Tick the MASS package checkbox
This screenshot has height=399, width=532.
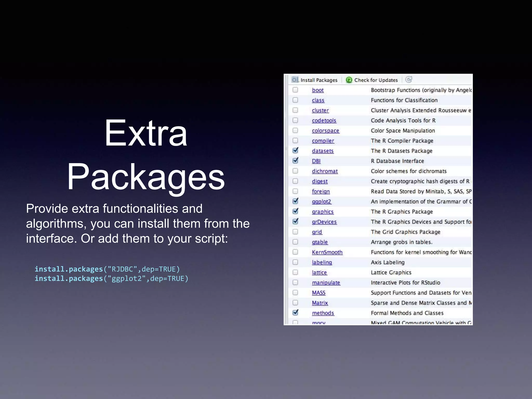tap(295, 292)
